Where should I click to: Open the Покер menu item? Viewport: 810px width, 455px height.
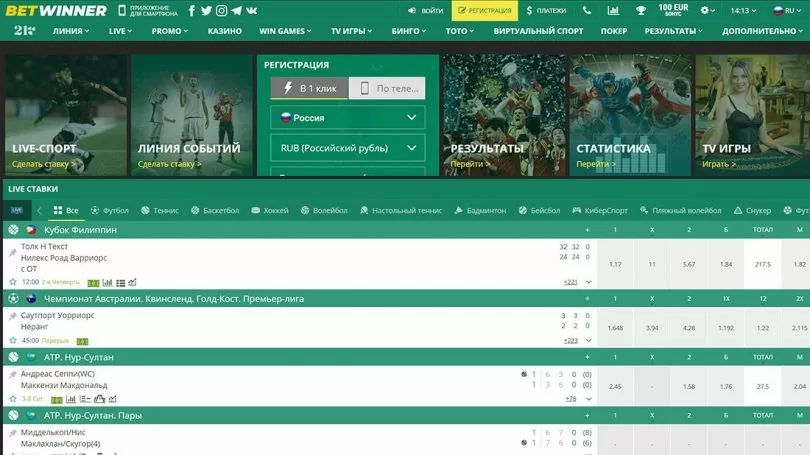(614, 31)
